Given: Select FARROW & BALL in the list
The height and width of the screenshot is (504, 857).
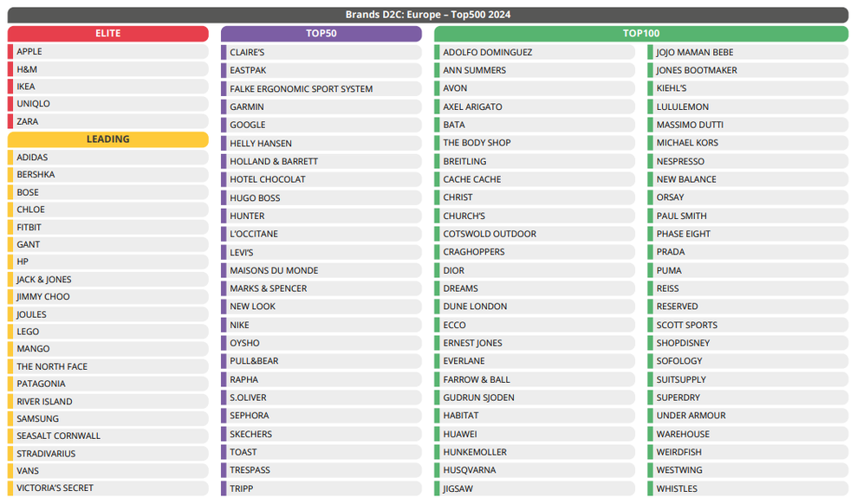Looking at the screenshot, I should coord(535,380).
